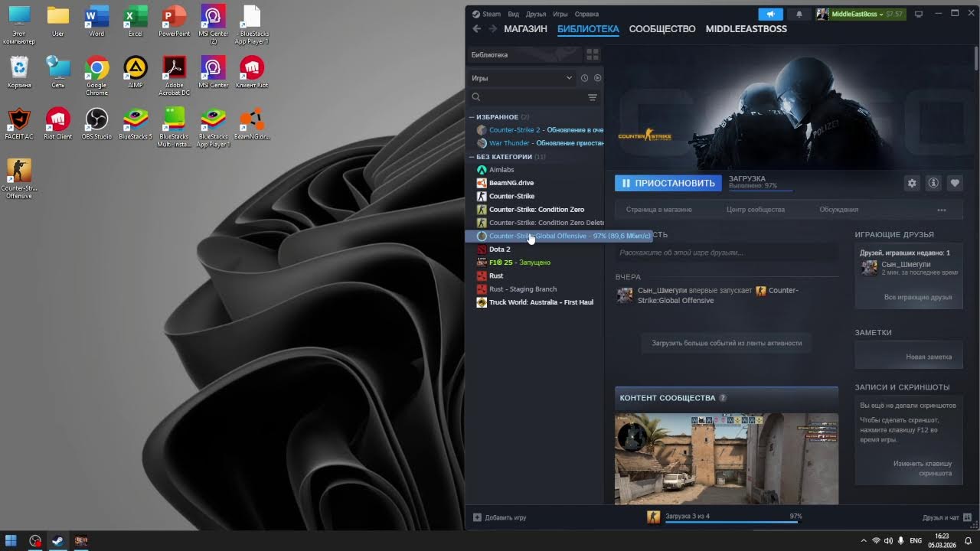Screen dimensions: 980x551
Task: Open the Игры library filter dropdown
Action: (522, 78)
